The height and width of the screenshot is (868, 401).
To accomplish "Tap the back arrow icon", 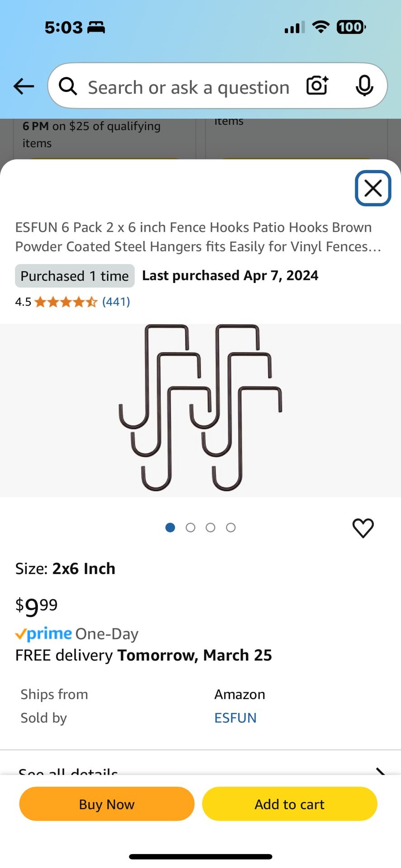I will [24, 86].
